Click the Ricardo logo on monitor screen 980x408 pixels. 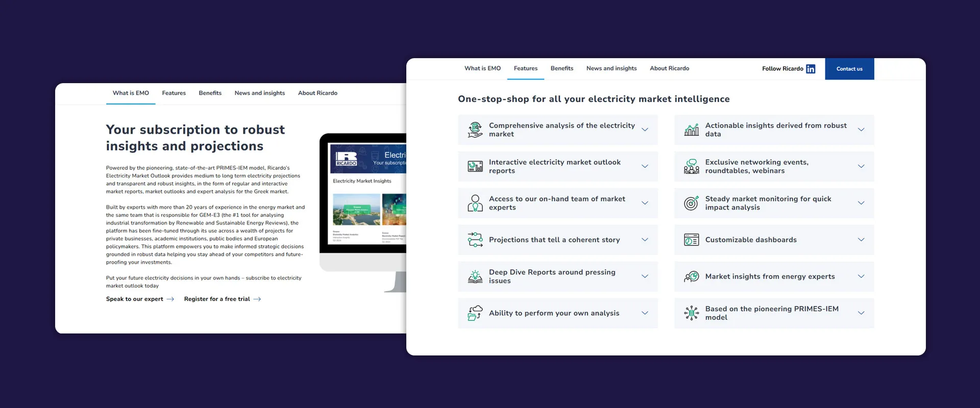346,159
